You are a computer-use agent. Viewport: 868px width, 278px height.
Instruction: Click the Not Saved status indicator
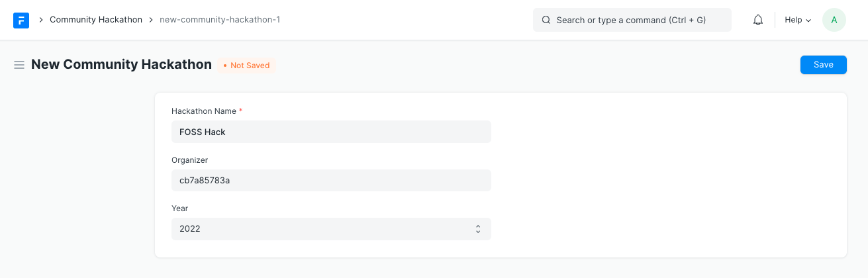(x=246, y=66)
